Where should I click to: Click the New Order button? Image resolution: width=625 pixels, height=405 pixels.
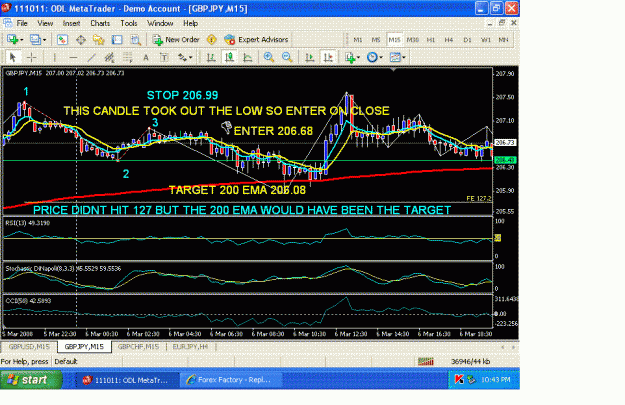[176, 39]
